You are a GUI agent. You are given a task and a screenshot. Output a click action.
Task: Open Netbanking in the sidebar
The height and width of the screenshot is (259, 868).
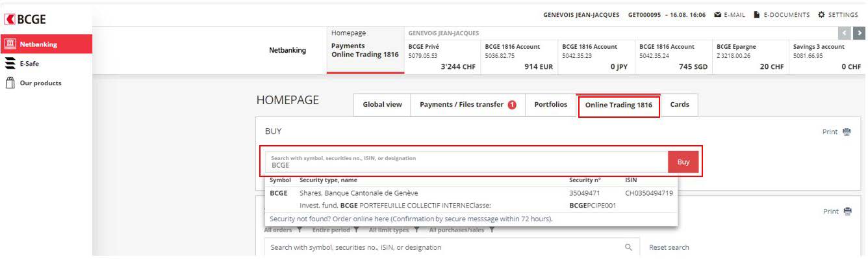tap(46, 44)
